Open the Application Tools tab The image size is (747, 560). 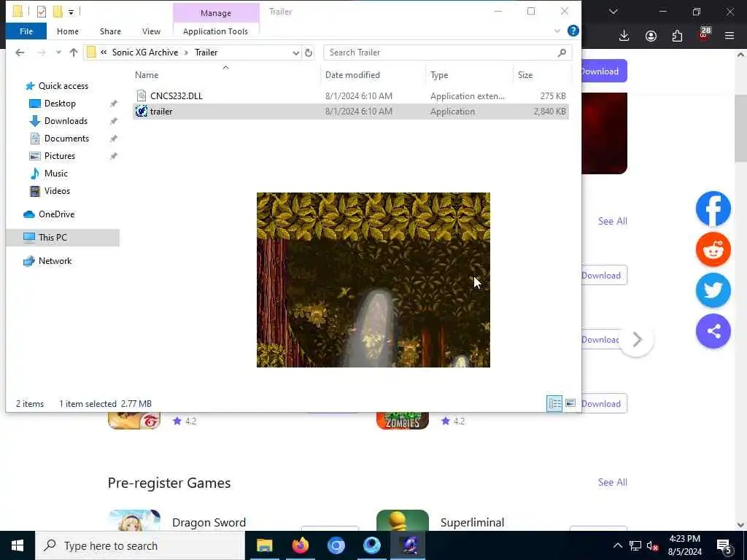pos(215,31)
